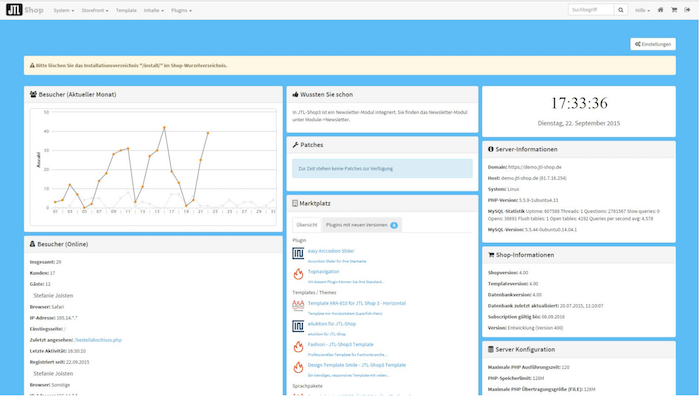Click the Gäste: 12 row
Screen dimensions: 700x396
(40, 284)
